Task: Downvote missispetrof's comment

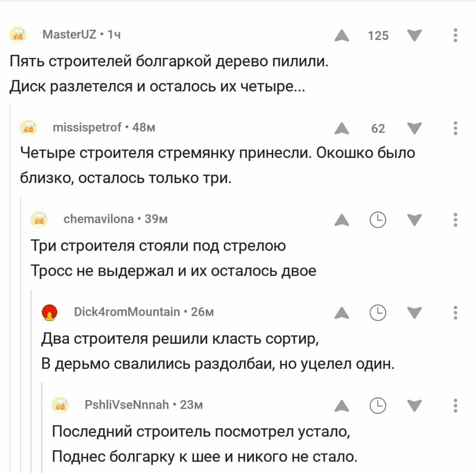Action: (x=414, y=129)
